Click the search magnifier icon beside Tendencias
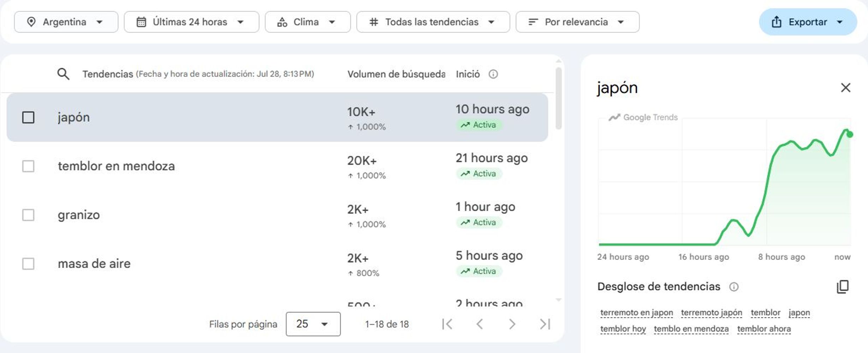The width and height of the screenshot is (868, 353). (x=63, y=74)
